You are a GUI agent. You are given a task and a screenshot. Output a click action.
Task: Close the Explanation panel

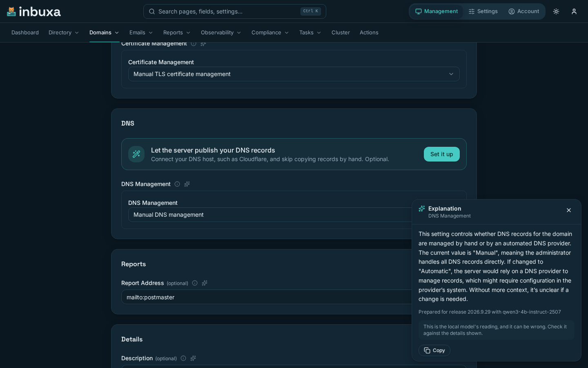tap(569, 210)
